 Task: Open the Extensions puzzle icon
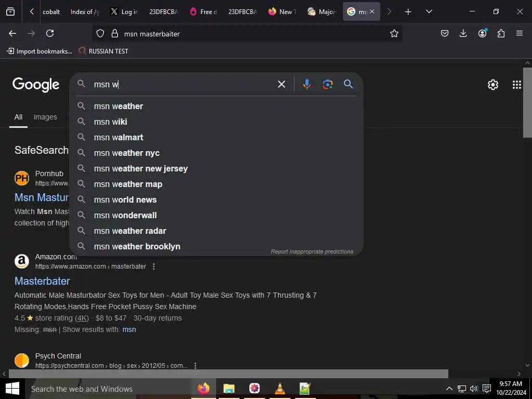point(501,33)
